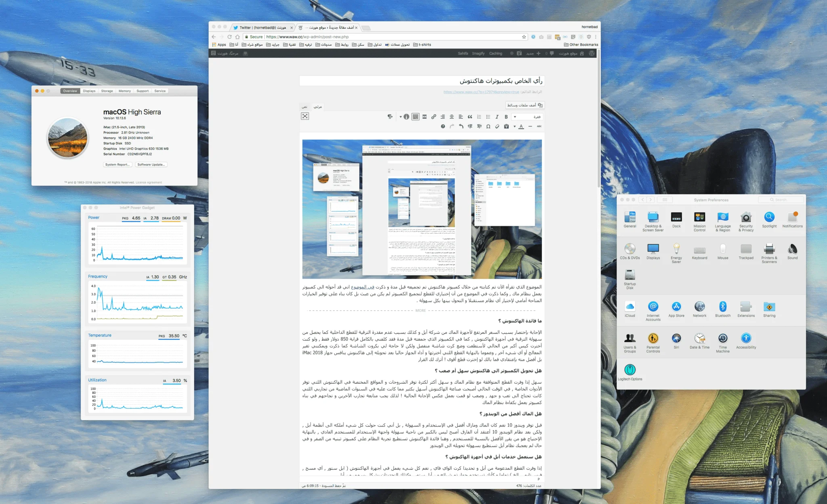The height and width of the screenshot is (504, 827).
Task: Toggle Italic formatting in the editor toolbar
Action: pos(497,117)
